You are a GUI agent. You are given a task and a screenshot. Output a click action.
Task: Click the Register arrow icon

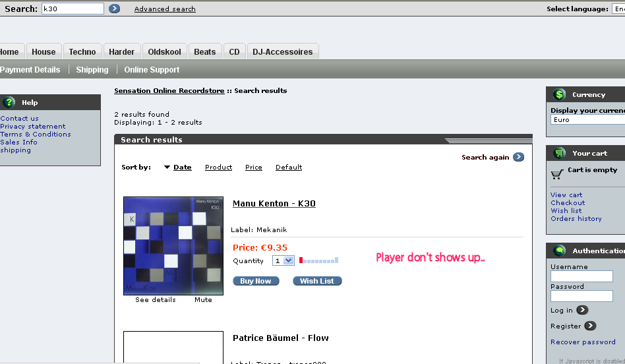point(590,326)
